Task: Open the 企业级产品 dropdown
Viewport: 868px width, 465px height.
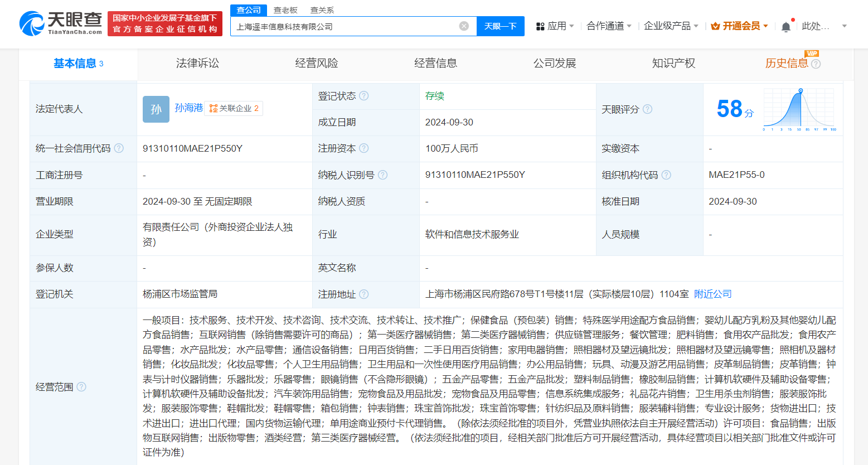Action: tap(671, 26)
